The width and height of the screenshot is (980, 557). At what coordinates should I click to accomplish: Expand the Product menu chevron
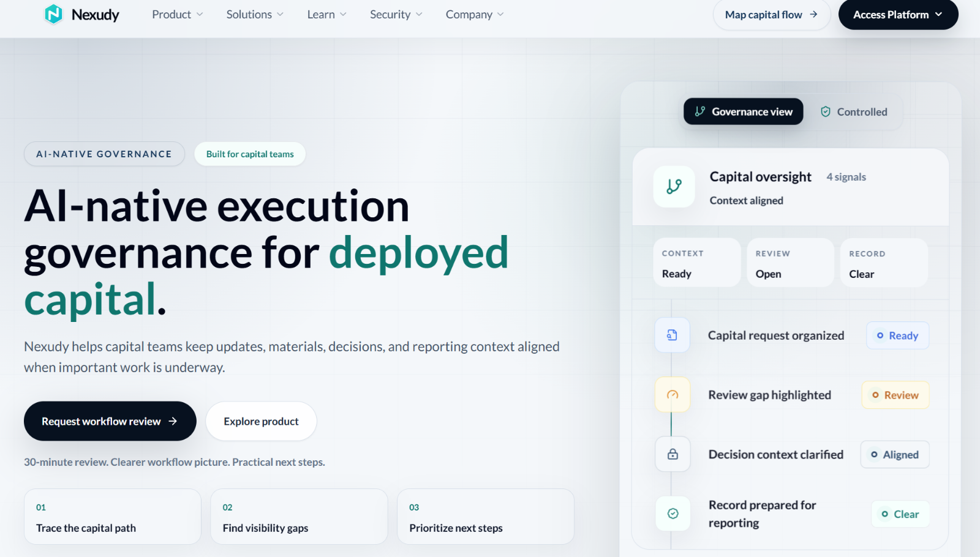(200, 14)
